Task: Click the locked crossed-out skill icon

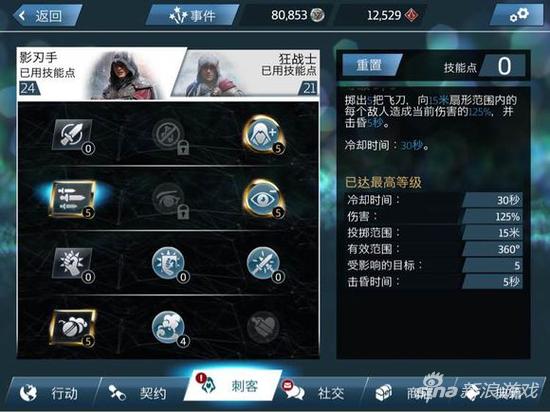Action: [x=169, y=135]
